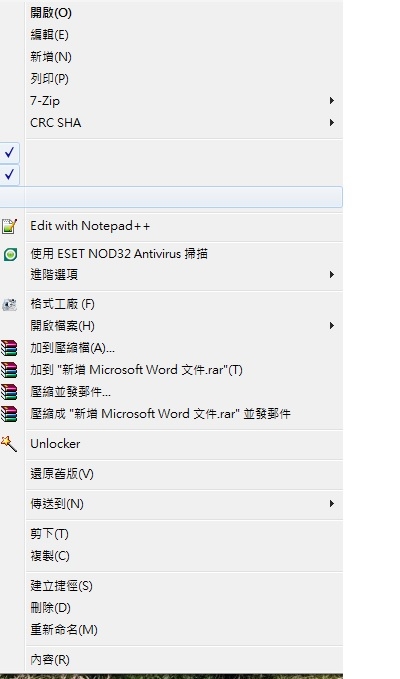Expand the 7-Zip submenu arrow
Image resolution: width=400 pixels, height=679 pixels.
tap(332, 100)
